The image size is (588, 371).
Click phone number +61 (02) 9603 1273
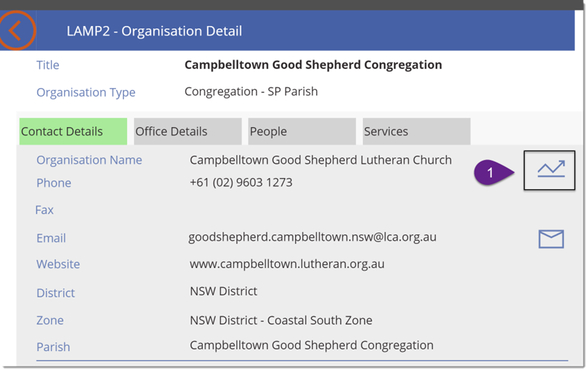click(241, 183)
